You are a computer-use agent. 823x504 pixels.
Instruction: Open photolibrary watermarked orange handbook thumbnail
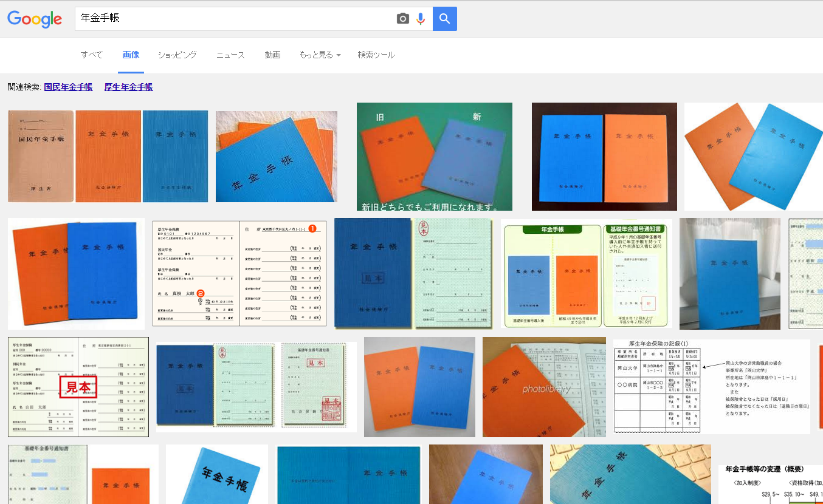pos(544,387)
